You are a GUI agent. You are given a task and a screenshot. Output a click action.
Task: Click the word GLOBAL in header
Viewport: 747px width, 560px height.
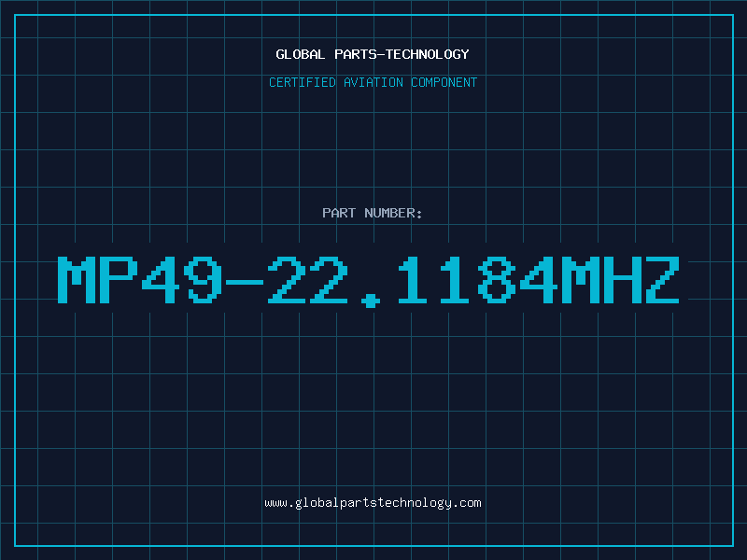(300, 54)
